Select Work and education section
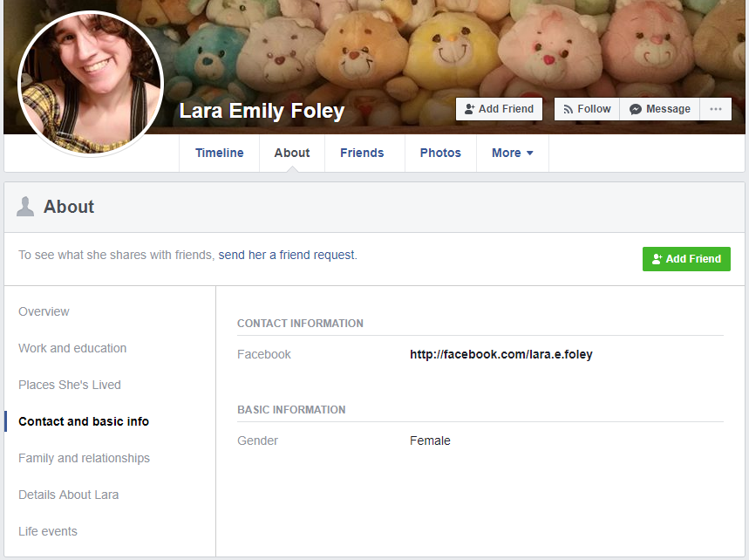Image resolution: width=749 pixels, height=560 pixels. 72,348
